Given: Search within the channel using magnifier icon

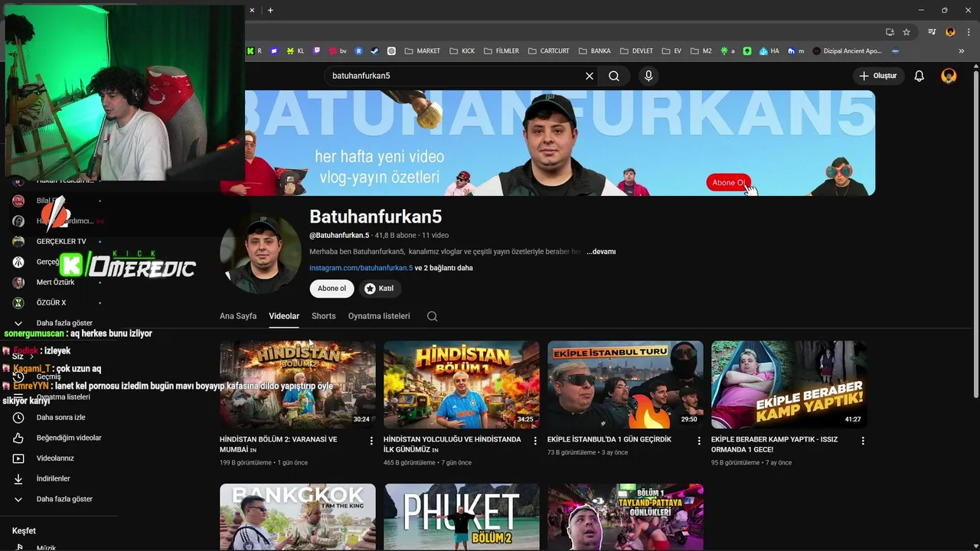Looking at the screenshot, I should coord(433,316).
